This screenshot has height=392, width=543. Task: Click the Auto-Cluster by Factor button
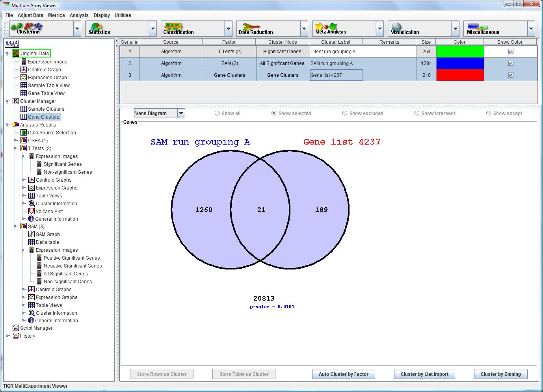click(x=343, y=374)
